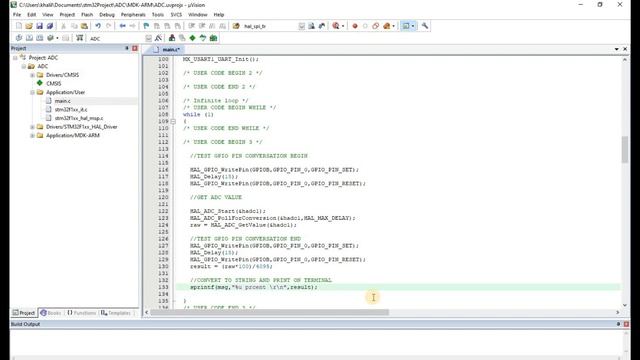Save all files via toolbar icon
Viewport: 640px width, 360px height.
(50, 26)
